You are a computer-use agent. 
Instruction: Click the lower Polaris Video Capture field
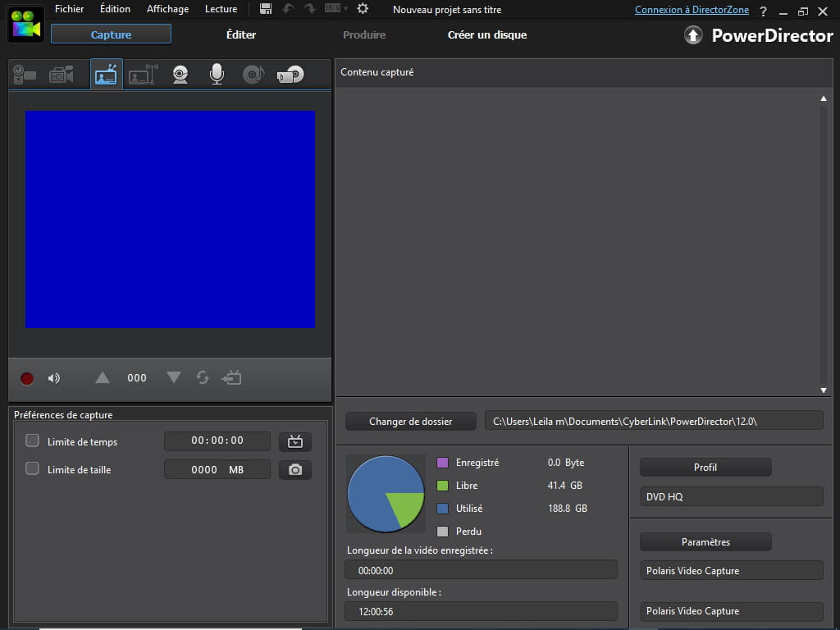[731, 610]
